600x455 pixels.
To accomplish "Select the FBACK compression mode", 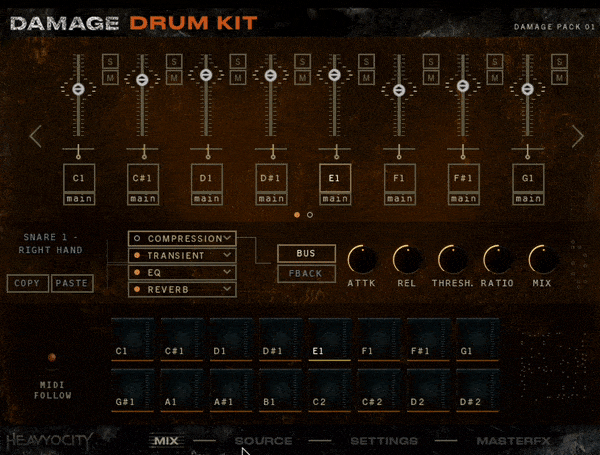I will (306, 274).
